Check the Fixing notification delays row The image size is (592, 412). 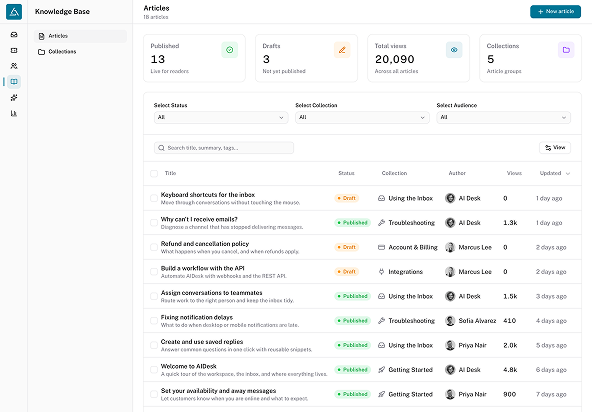tap(154, 321)
